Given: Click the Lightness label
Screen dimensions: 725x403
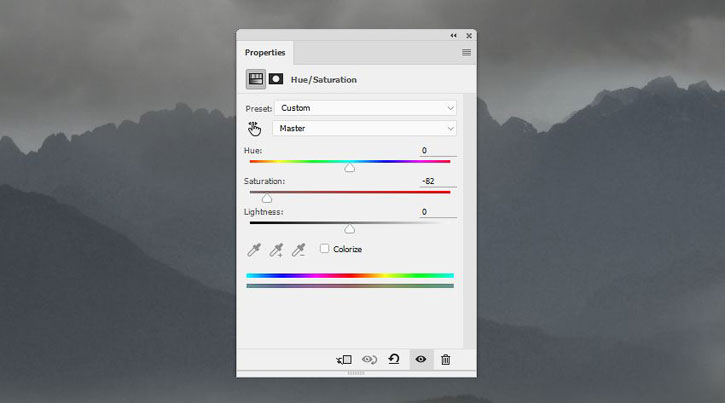Looking at the screenshot, I should click(x=264, y=212).
